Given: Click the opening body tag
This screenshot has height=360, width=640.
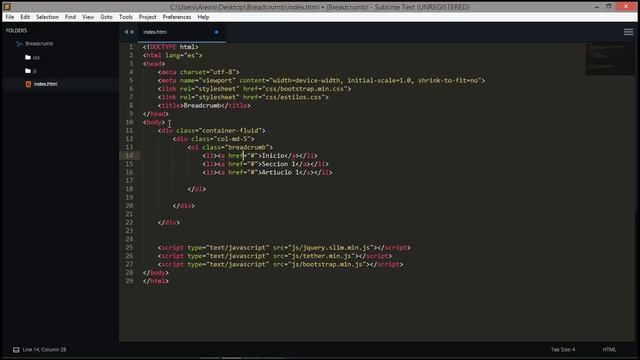Looking at the screenshot, I should pos(154,122).
